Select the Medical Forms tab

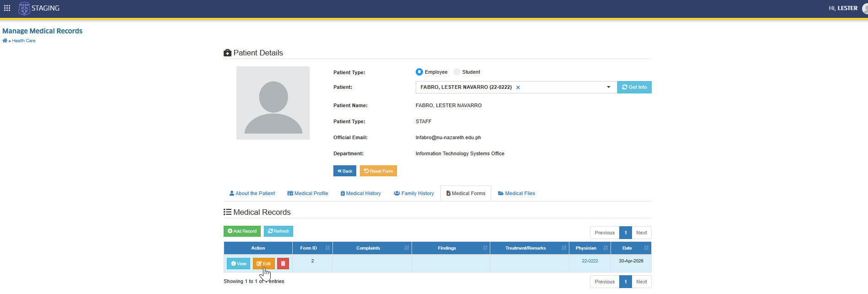(466, 193)
